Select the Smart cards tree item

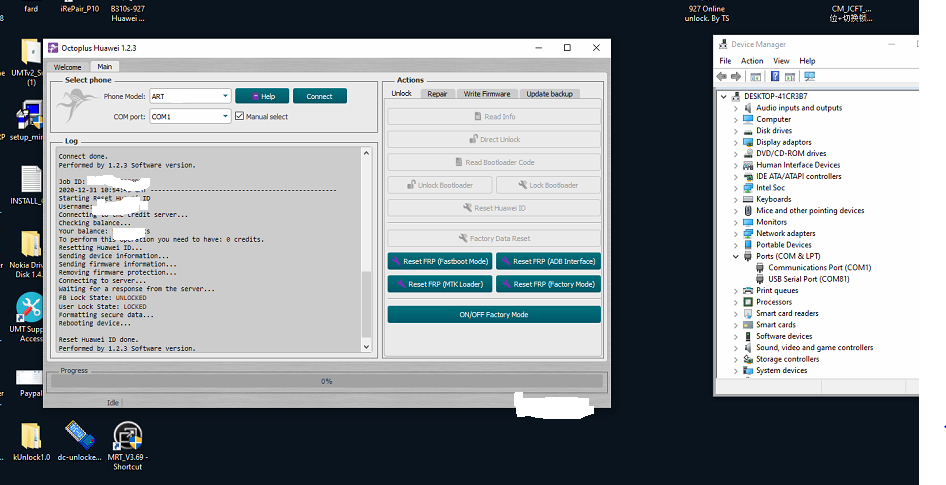click(776, 325)
